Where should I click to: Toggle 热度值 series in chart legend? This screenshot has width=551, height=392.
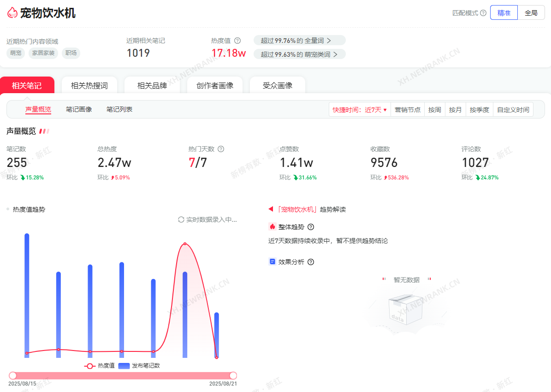pos(100,366)
